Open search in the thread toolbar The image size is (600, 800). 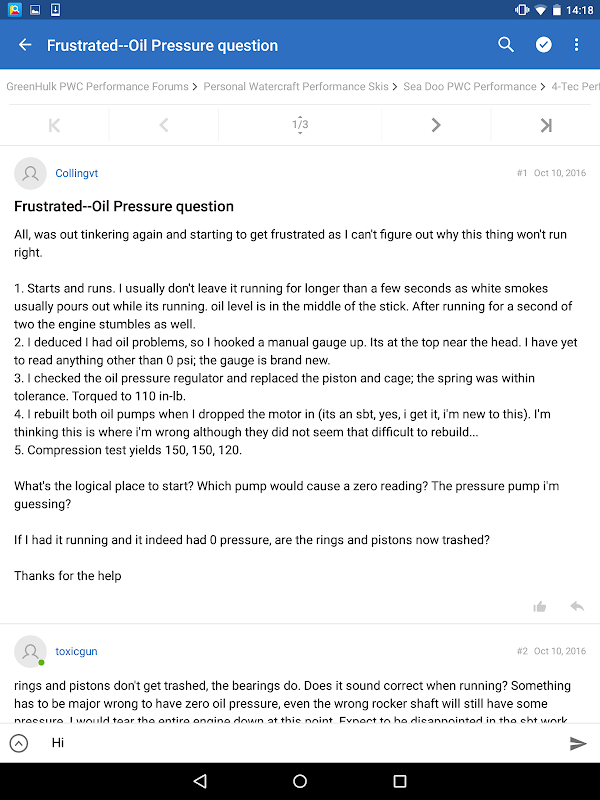pyautogui.click(x=506, y=45)
